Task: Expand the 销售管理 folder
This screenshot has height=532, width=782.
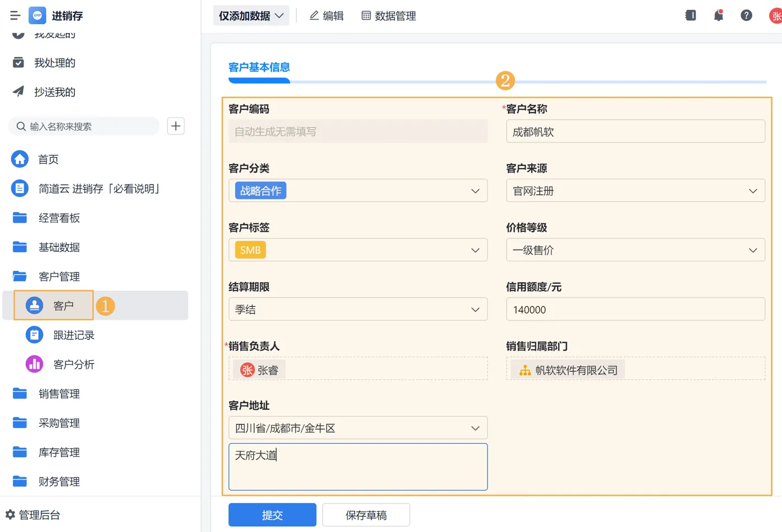Action: tap(59, 394)
